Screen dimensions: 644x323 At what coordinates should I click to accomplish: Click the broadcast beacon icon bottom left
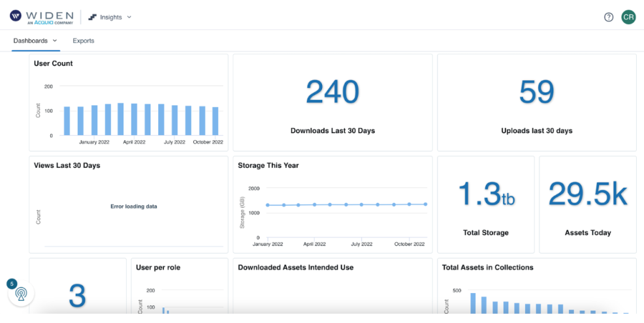coord(22,294)
